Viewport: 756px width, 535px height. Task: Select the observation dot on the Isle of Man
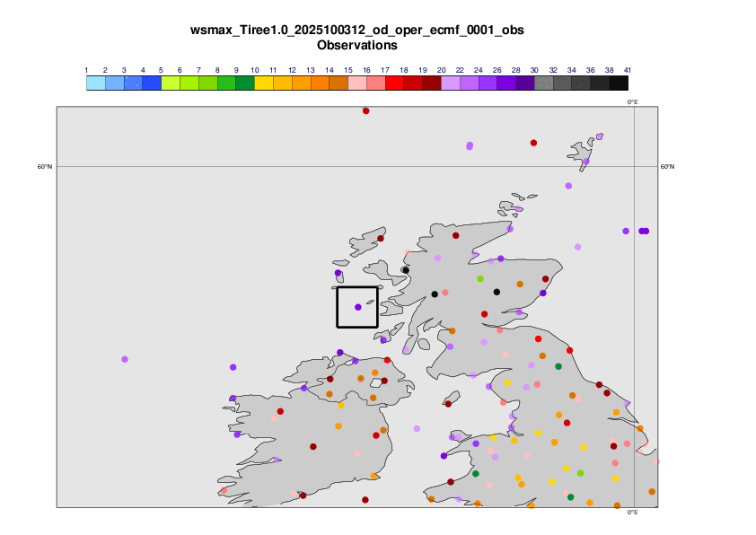447,403
